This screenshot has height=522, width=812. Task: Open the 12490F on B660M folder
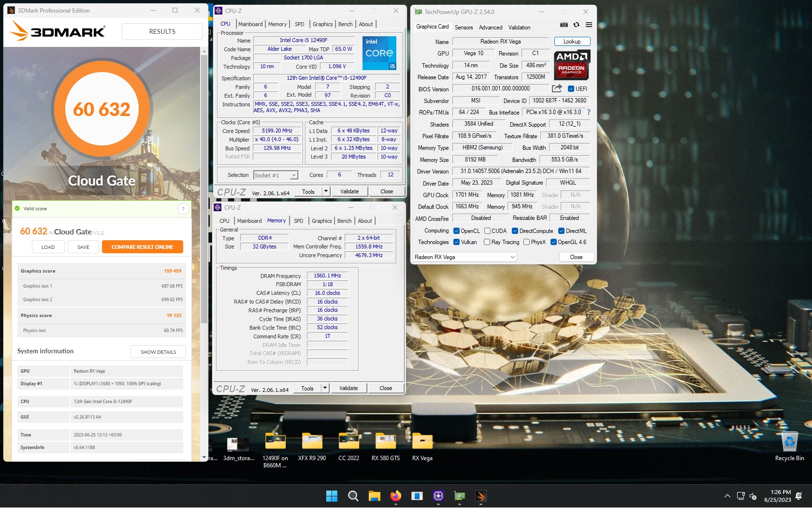(275, 450)
